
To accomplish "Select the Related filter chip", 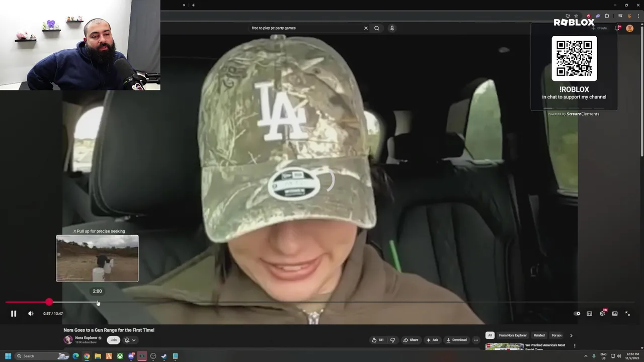I will [539, 335].
